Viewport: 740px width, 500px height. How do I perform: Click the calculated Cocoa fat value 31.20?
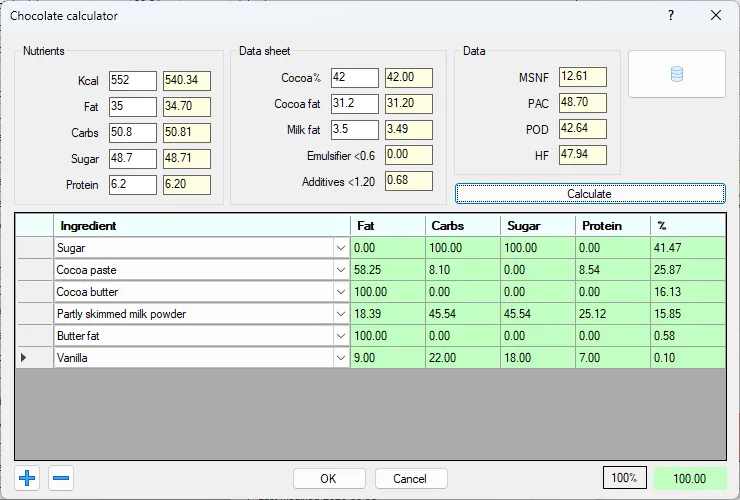click(409, 104)
